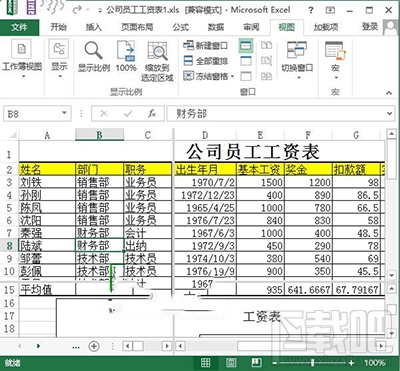Click Arrange All (全部重排)
The width and height of the screenshot is (400, 371).
coord(205,61)
